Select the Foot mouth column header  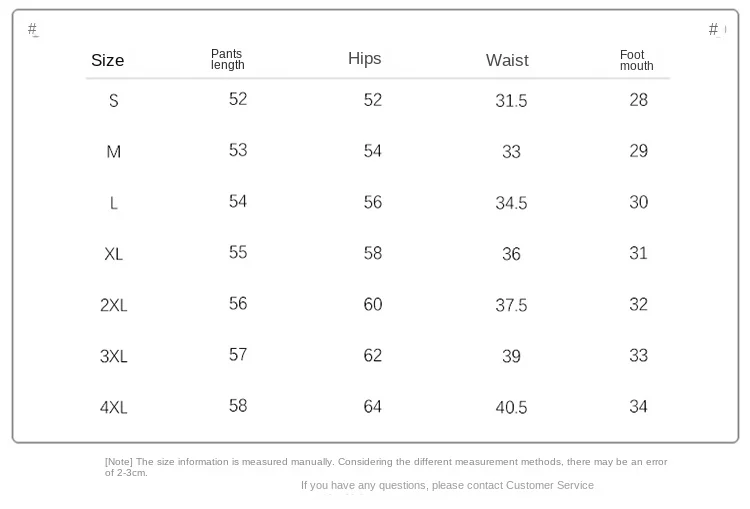point(636,61)
